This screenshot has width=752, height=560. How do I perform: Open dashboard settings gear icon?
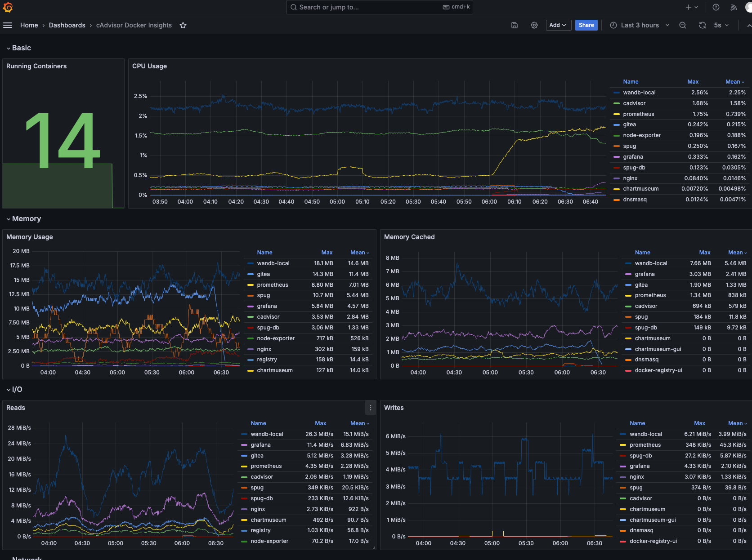(x=534, y=25)
